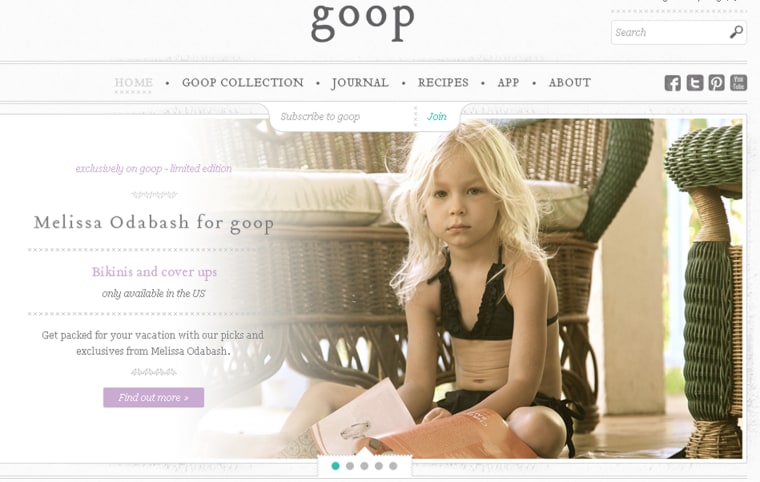Image resolution: width=760 pixels, height=482 pixels.
Task: Open the Facebook social icon
Action: [672, 83]
